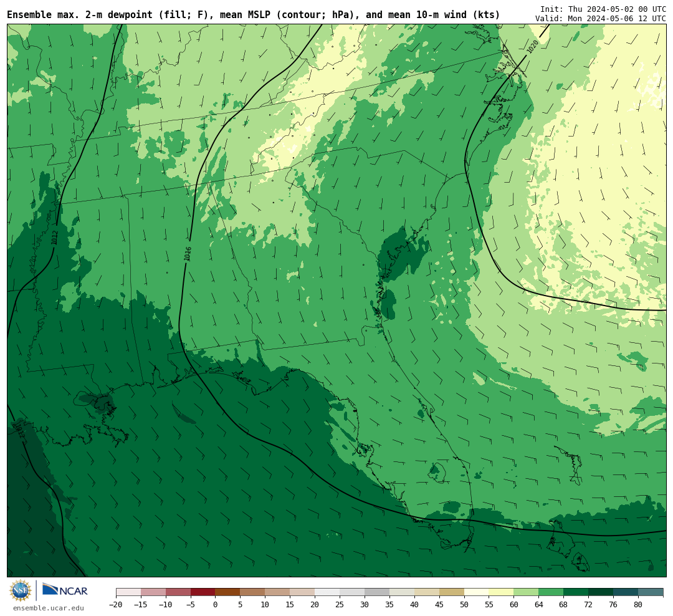Screen dimensions: 673x616
Task: Pick the light green 60 to 64 swatch
Action: coord(527,592)
